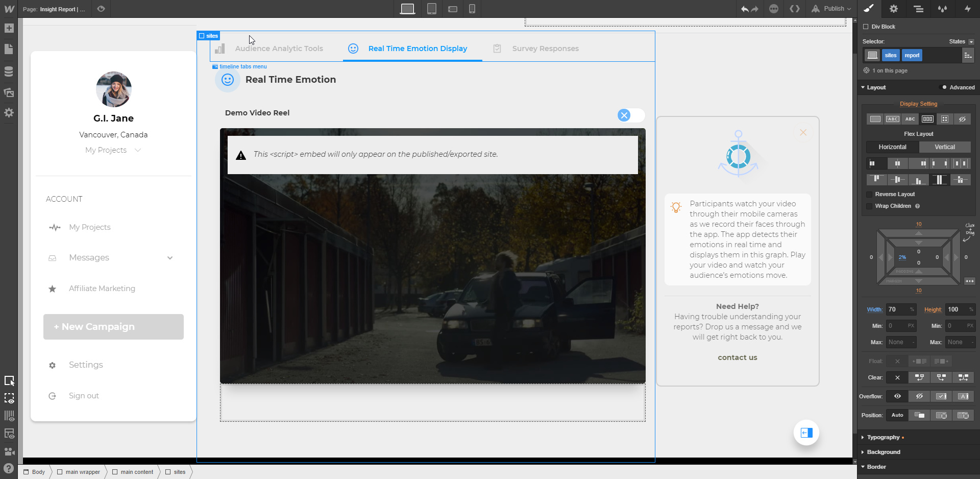
Task: Toggle preview mode eye icon
Action: coord(101,9)
